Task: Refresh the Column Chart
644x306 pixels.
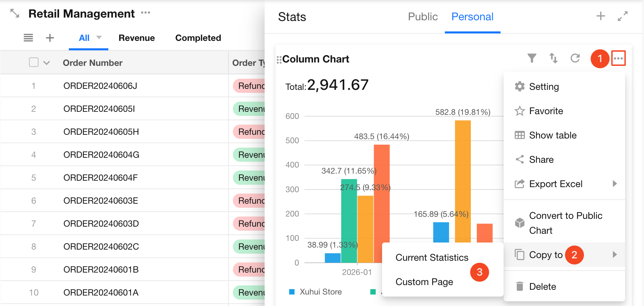Action: pos(575,58)
